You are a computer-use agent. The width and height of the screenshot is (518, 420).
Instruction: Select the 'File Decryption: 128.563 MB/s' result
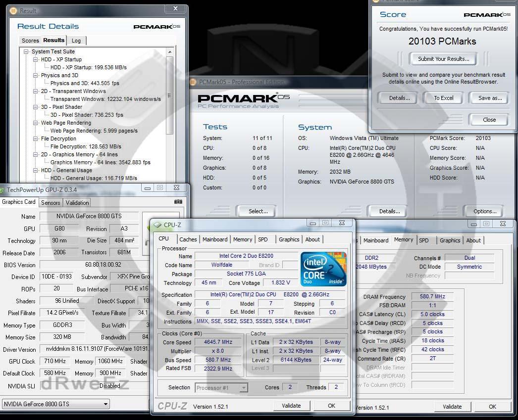tap(86, 146)
